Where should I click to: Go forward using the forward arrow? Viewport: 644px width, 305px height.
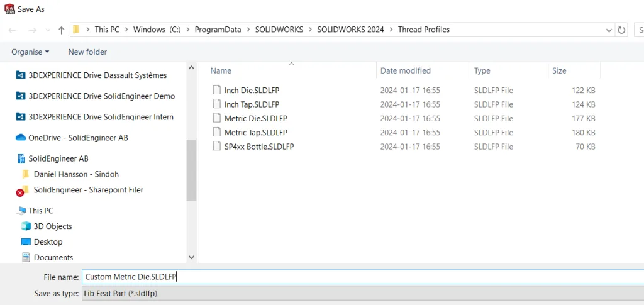pyautogui.click(x=33, y=30)
